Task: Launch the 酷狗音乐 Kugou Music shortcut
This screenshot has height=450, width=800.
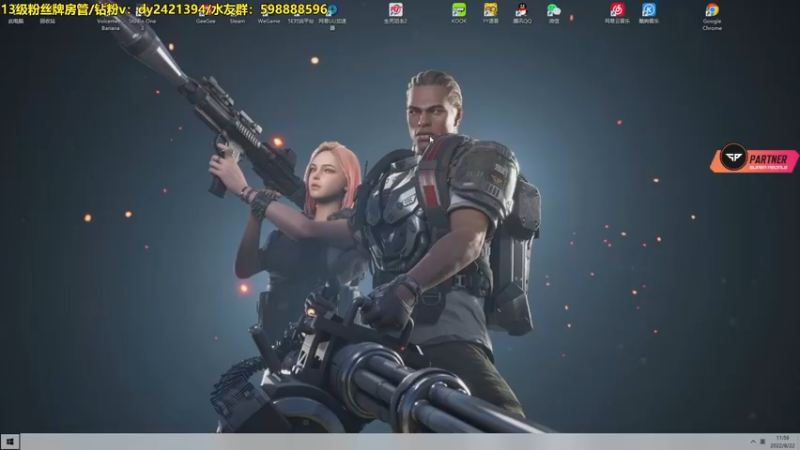Action: [x=648, y=14]
